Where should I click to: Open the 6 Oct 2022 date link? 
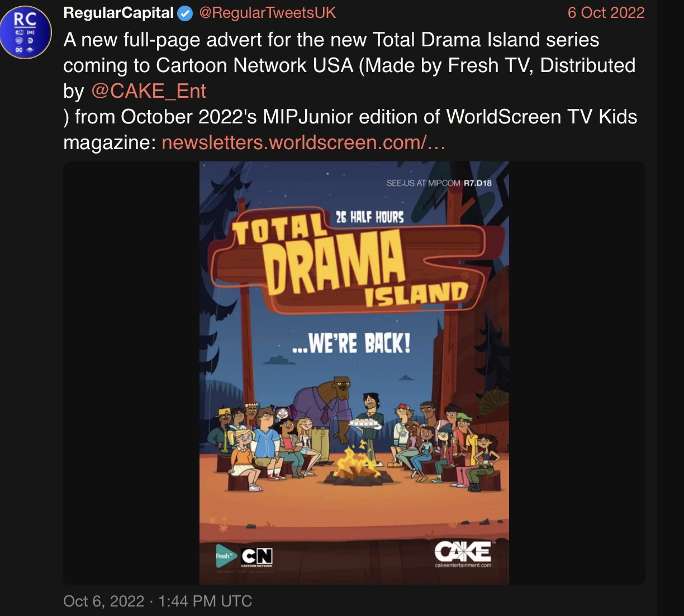[x=606, y=13]
